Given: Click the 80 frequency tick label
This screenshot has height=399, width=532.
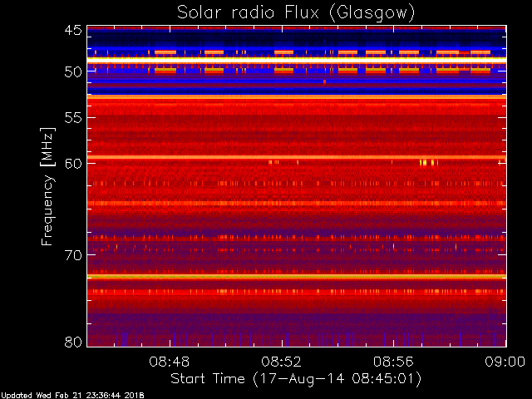Looking at the screenshot, I should tap(73, 342).
